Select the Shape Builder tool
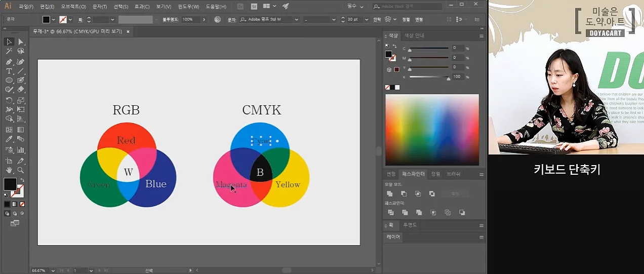The width and height of the screenshot is (644, 274). tap(9, 119)
